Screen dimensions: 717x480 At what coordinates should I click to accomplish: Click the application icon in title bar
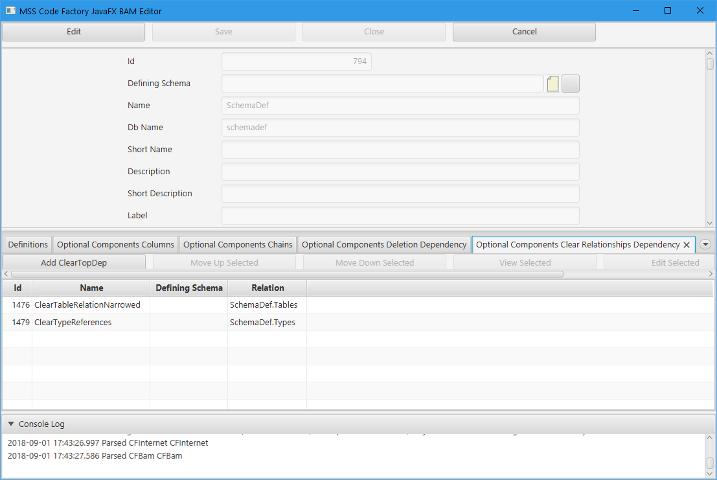pyautogui.click(x=10, y=10)
